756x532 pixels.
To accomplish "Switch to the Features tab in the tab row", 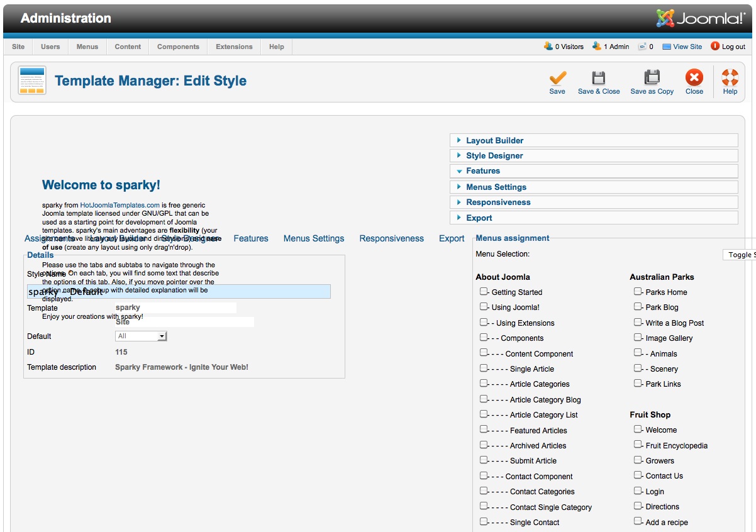I will click(251, 238).
